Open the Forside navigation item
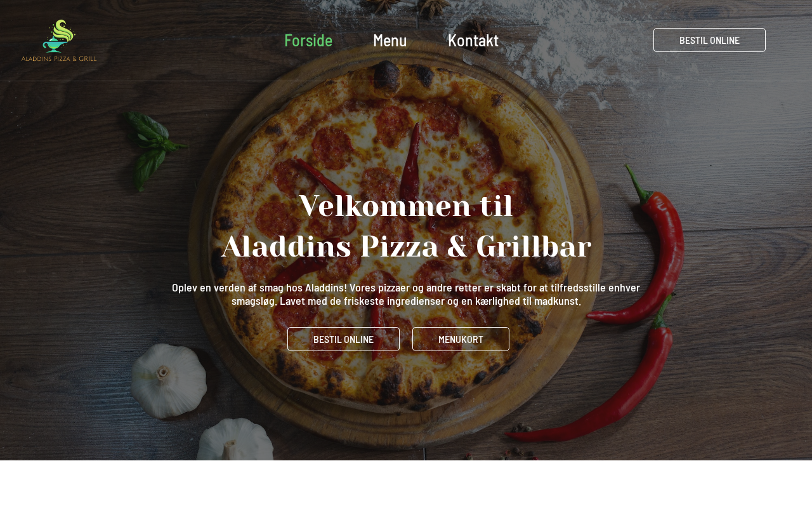Viewport: 812px width, 508px height. (308, 40)
